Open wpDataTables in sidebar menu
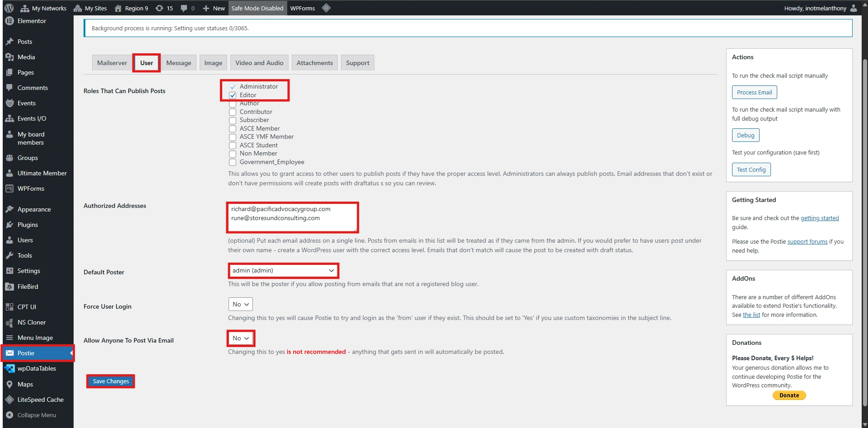The image size is (868, 428). (x=38, y=368)
